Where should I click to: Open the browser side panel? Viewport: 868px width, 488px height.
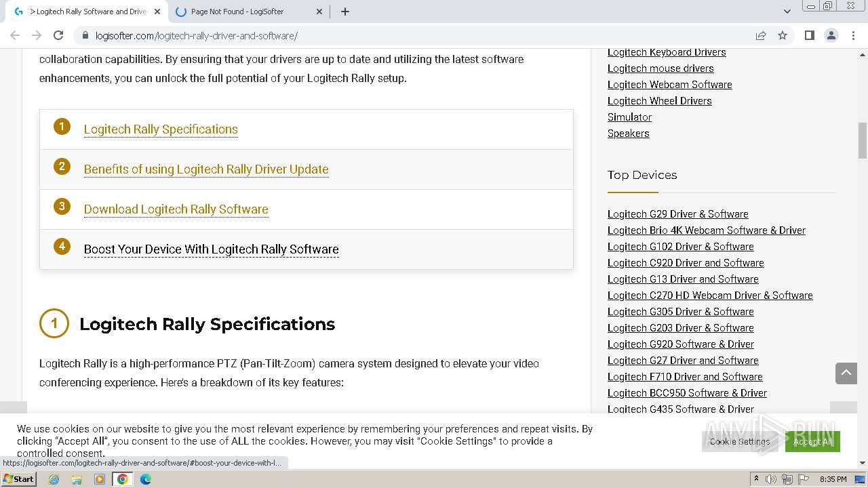[809, 35]
